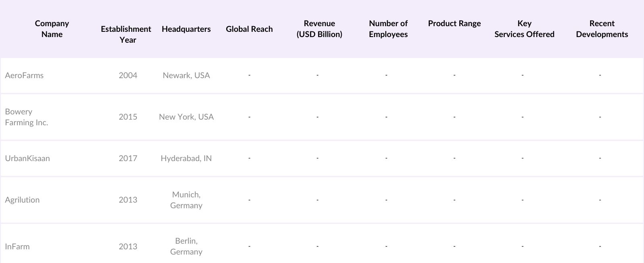Click the Company Name column header

52,29
